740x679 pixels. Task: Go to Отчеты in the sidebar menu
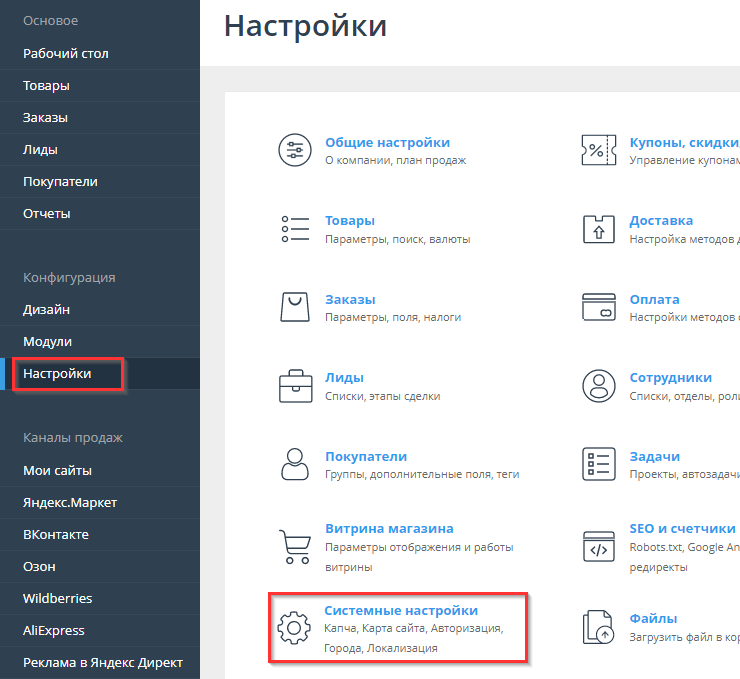click(47, 213)
